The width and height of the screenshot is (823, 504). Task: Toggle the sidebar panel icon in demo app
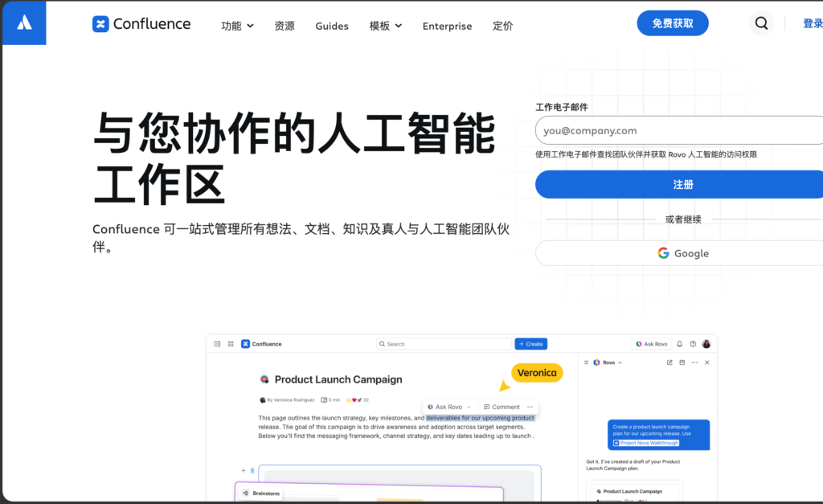[217, 344]
